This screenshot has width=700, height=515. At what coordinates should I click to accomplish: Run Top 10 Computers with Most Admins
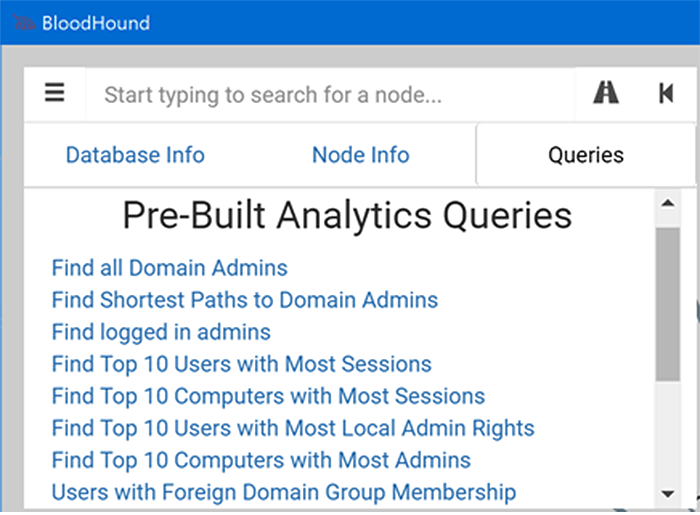pos(261,460)
